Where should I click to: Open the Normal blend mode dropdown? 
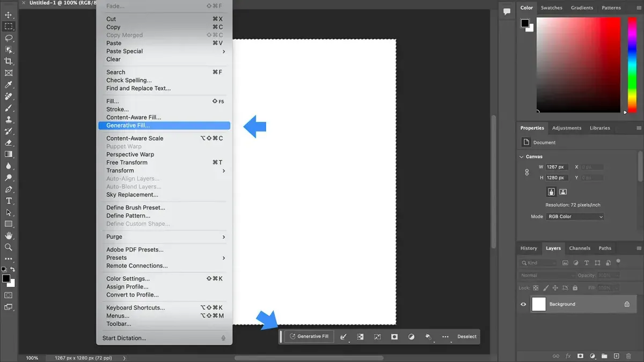click(x=547, y=275)
